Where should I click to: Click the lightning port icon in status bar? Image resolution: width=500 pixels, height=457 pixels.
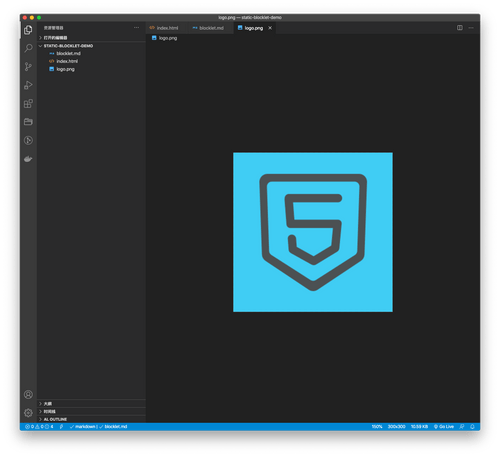(61, 427)
